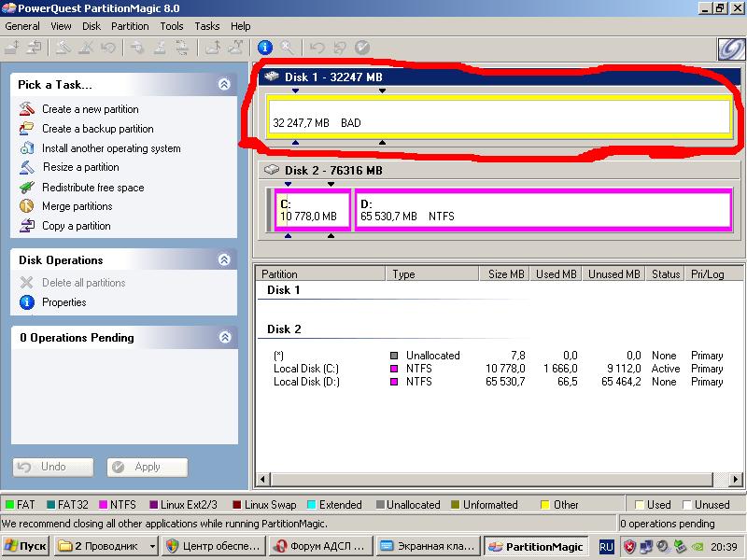Click the Copy a partition icon

26,226
